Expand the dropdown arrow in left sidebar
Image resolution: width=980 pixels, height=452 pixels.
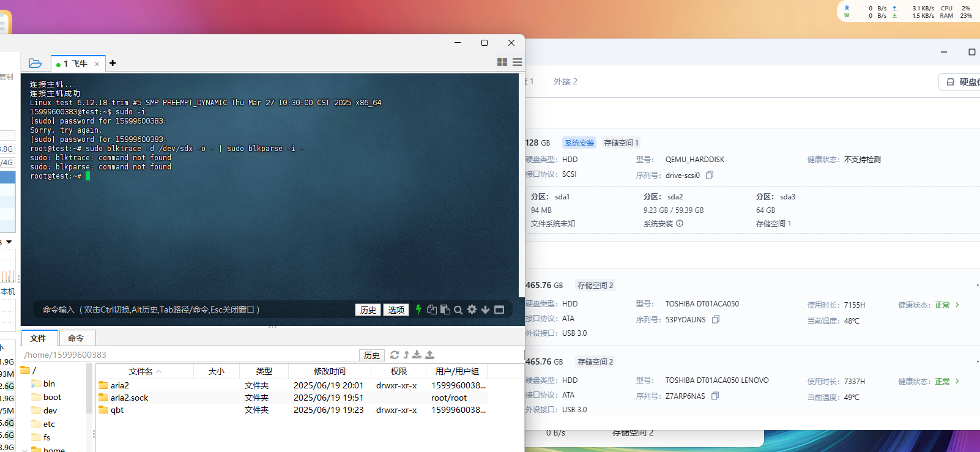pyautogui.click(x=9, y=242)
